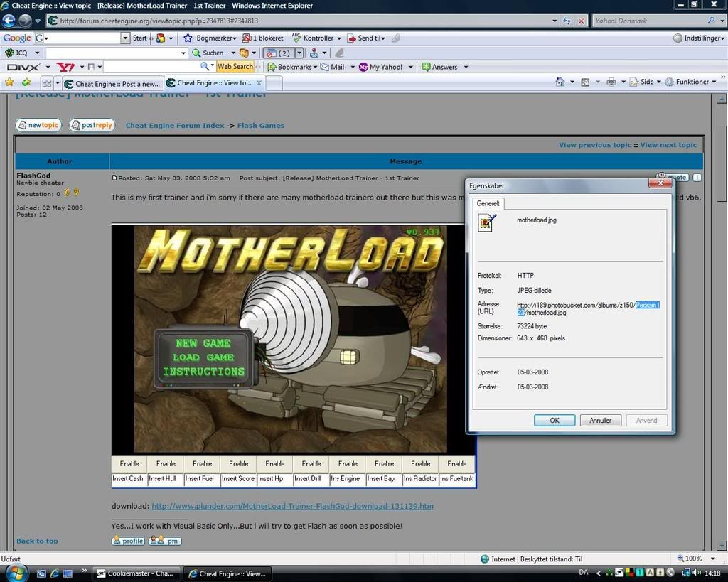The width and height of the screenshot is (728, 582).
Task: Click the Home icon in command bar
Action: point(560,82)
